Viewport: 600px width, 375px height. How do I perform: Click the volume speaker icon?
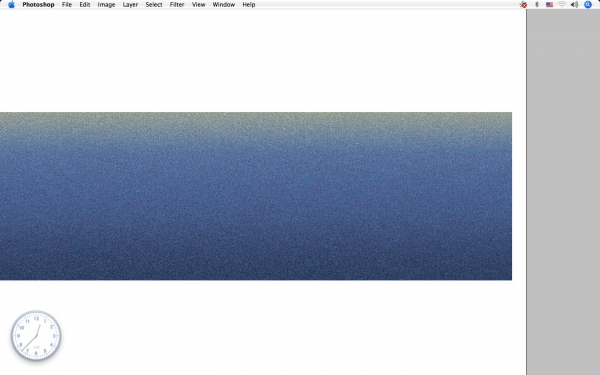point(574,5)
